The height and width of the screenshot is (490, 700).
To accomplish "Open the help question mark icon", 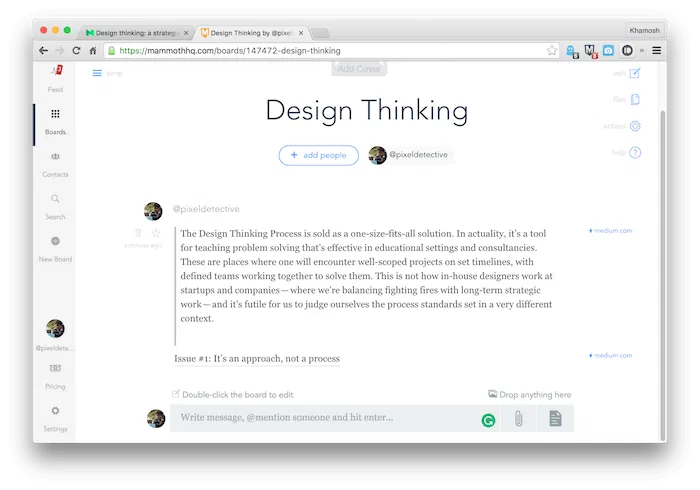I will point(635,153).
